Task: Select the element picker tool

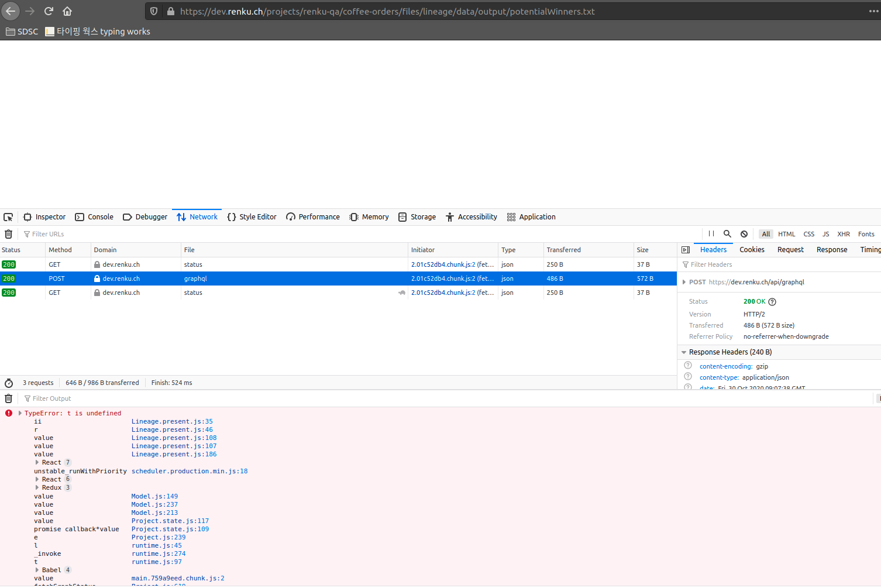Action: 8,216
